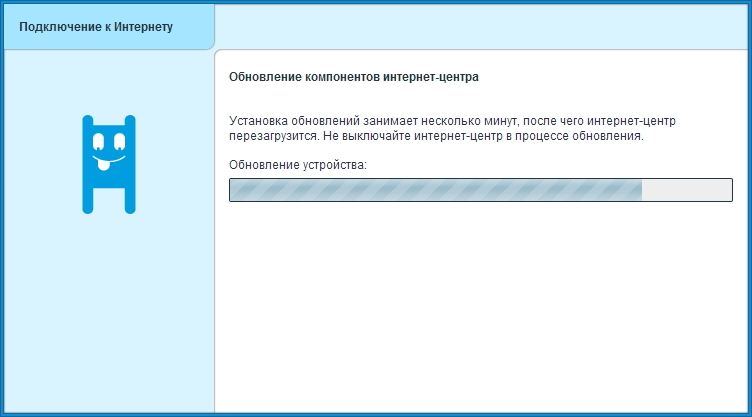Click the mascot's right eye
This screenshot has height=417, width=752.
(x=119, y=140)
